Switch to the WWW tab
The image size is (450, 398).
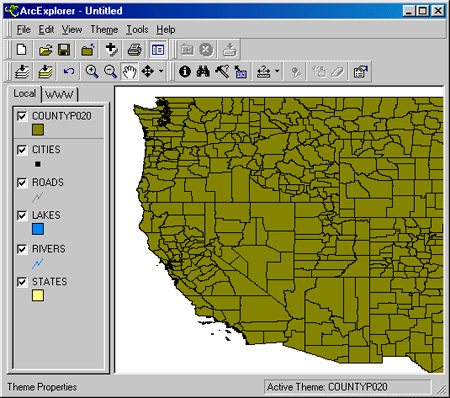tap(59, 94)
